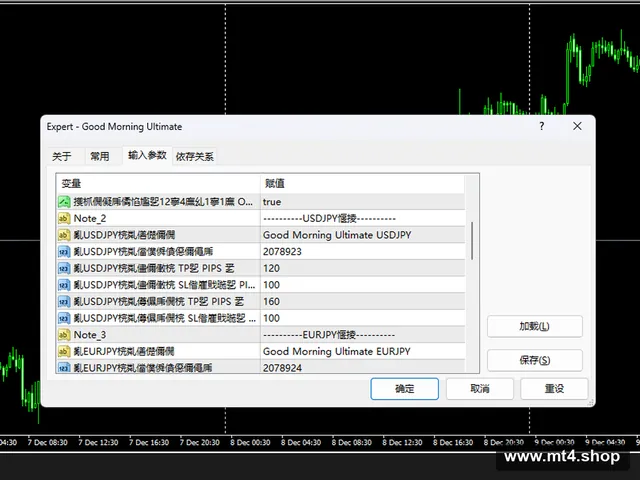Open the 常用 tab

[x=100, y=156]
